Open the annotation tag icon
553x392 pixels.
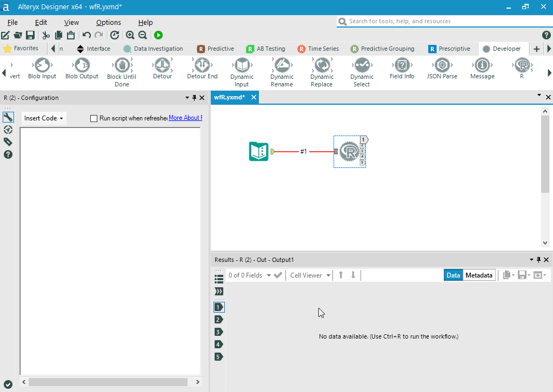click(8, 142)
